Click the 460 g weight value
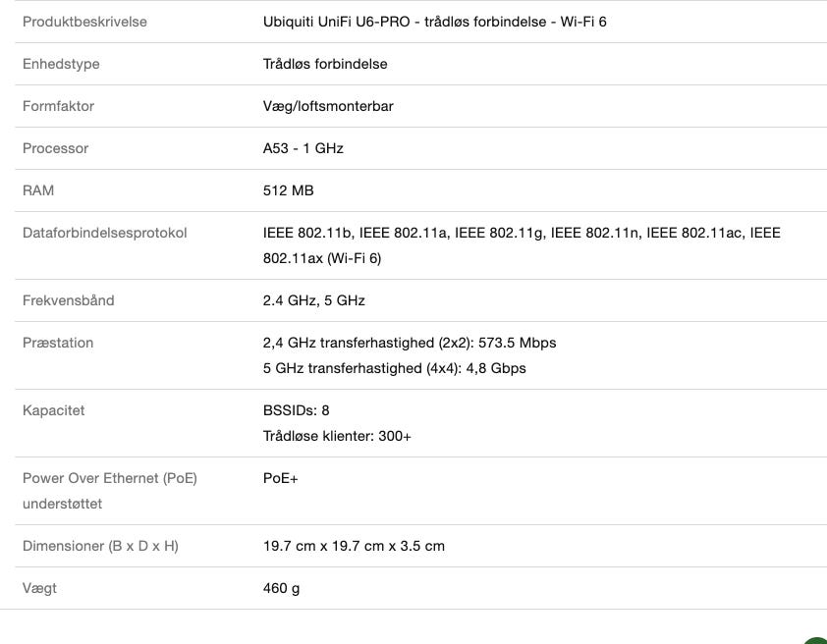Screen dimensions: 827x644 click(x=281, y=588)
